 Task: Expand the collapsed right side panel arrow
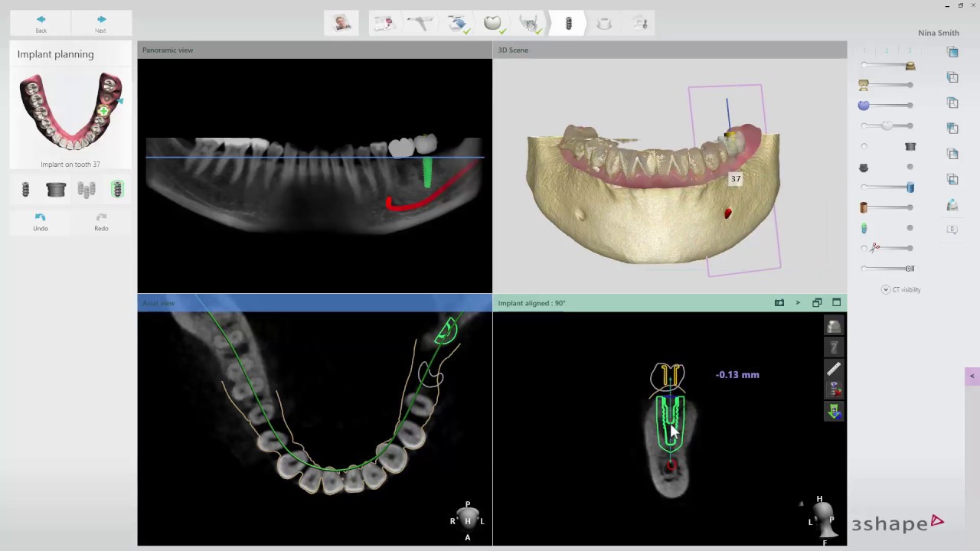[972, 376]
